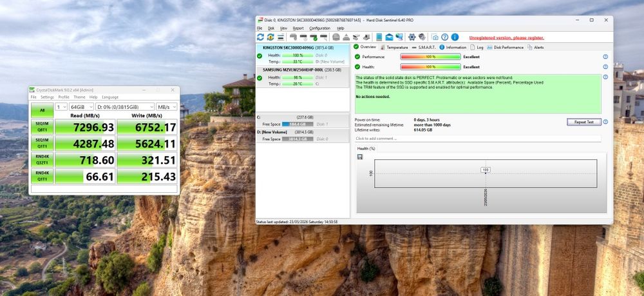Click the Health 100% bar in Overview

coord(430,66)
